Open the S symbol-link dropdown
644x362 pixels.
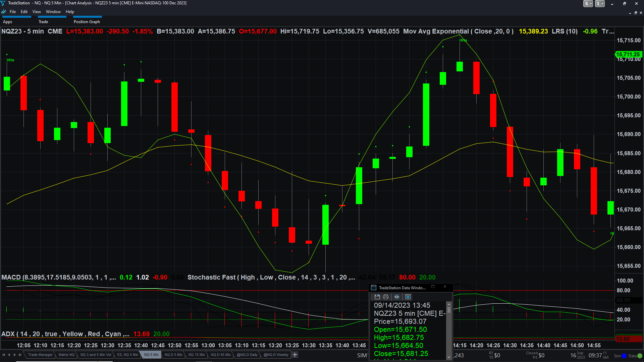pyautogui.click(x=588, y=4)
